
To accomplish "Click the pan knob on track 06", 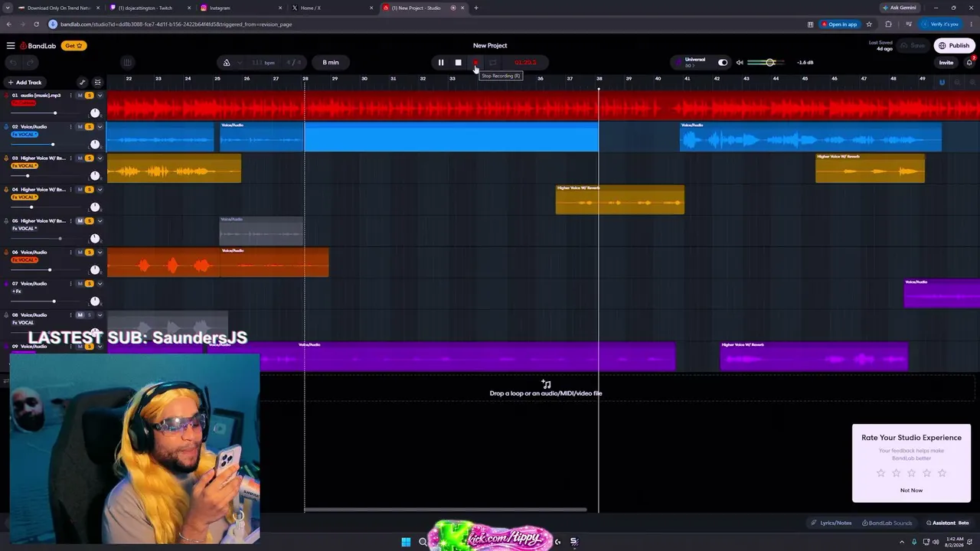I will click(x=94, y=270).
